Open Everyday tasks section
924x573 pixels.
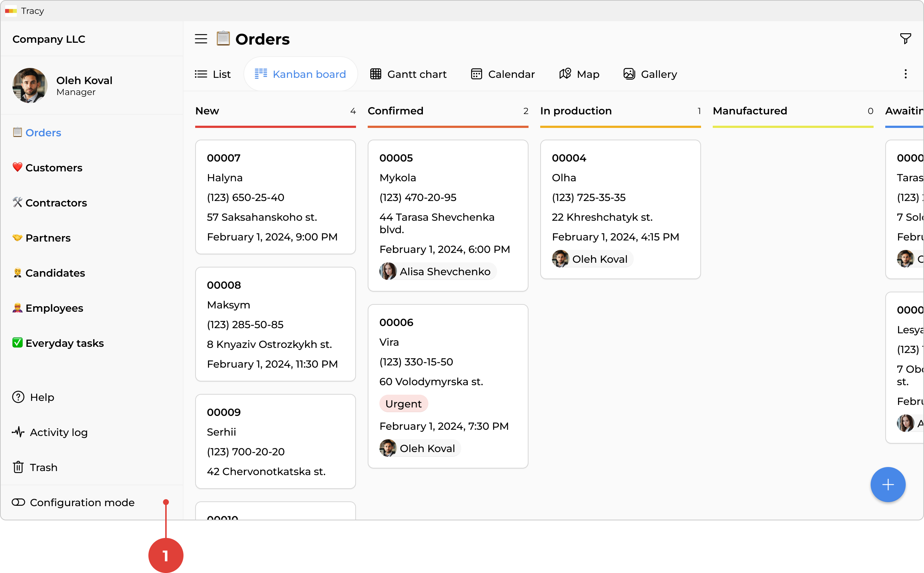pos(64,343)
